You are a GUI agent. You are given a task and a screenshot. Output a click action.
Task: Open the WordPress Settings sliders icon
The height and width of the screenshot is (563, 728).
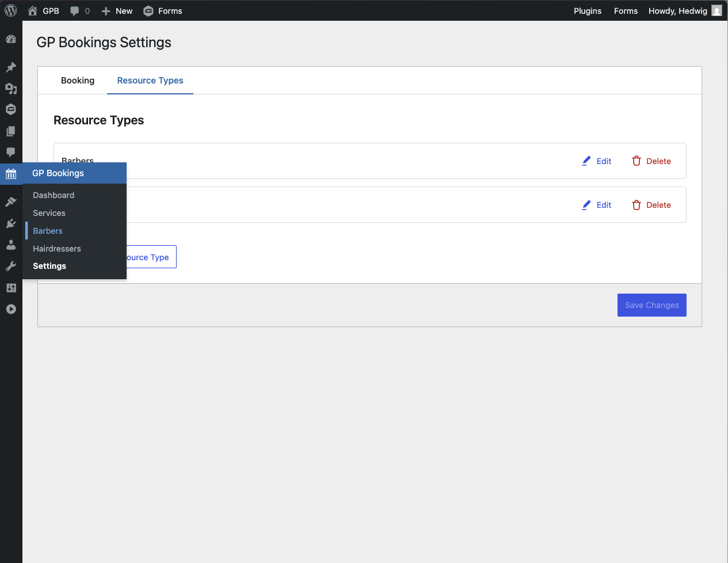pos(11,288)
